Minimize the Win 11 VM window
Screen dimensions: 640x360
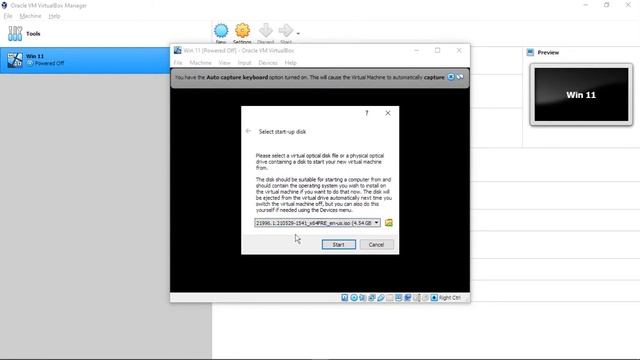[416, 50]
